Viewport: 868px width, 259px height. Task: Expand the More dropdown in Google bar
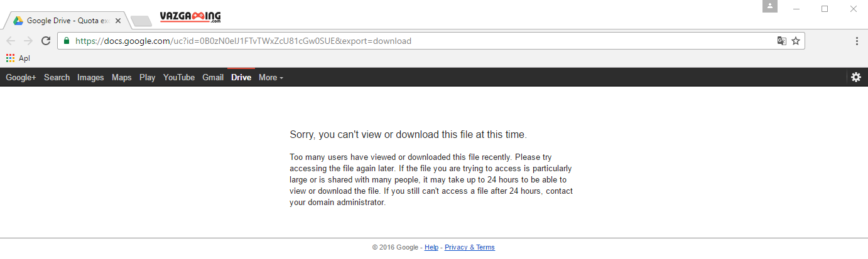click(x=271, y=77)
